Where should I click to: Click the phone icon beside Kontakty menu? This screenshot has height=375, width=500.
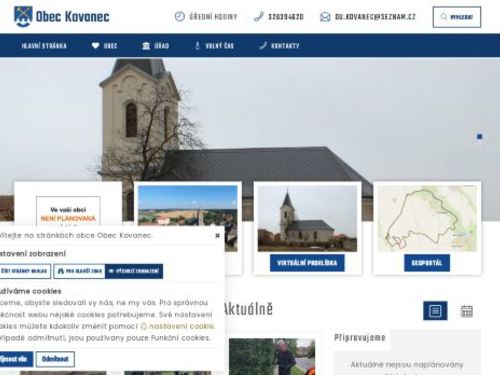coord(263,46)
